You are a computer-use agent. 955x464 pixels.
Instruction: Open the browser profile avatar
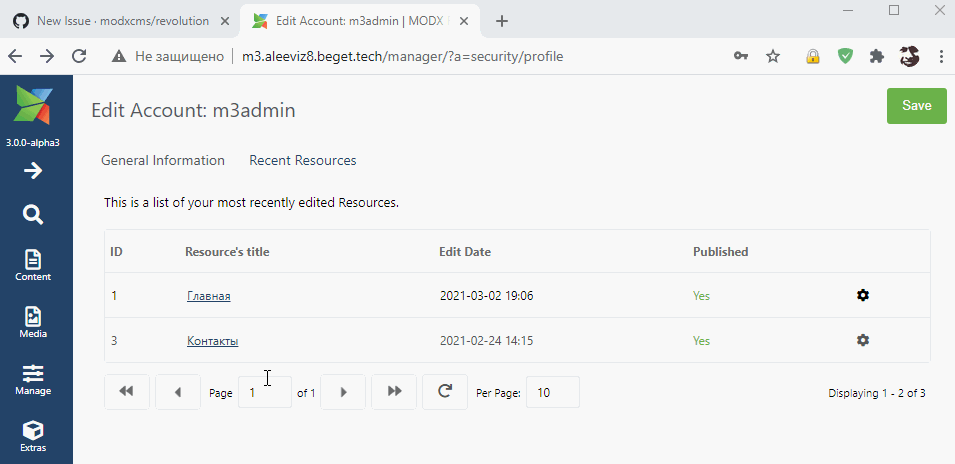[x=909, y=57]
